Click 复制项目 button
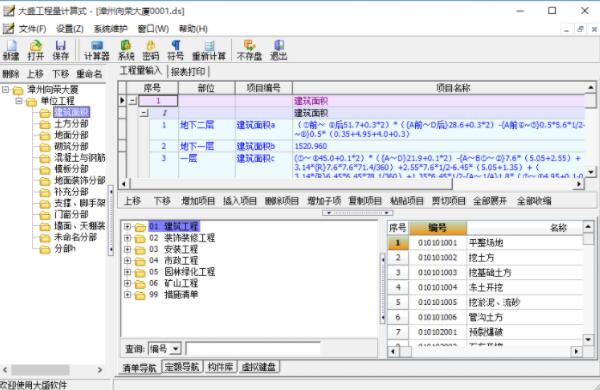Image resolution: width=600 pixels, height=390 pixels. point(365,201)
